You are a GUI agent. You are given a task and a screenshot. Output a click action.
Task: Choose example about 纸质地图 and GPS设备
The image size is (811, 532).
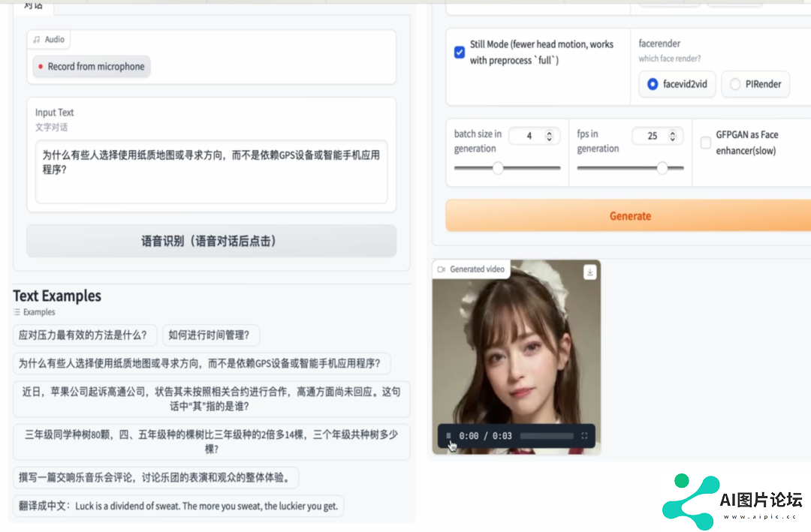point(202,363)
